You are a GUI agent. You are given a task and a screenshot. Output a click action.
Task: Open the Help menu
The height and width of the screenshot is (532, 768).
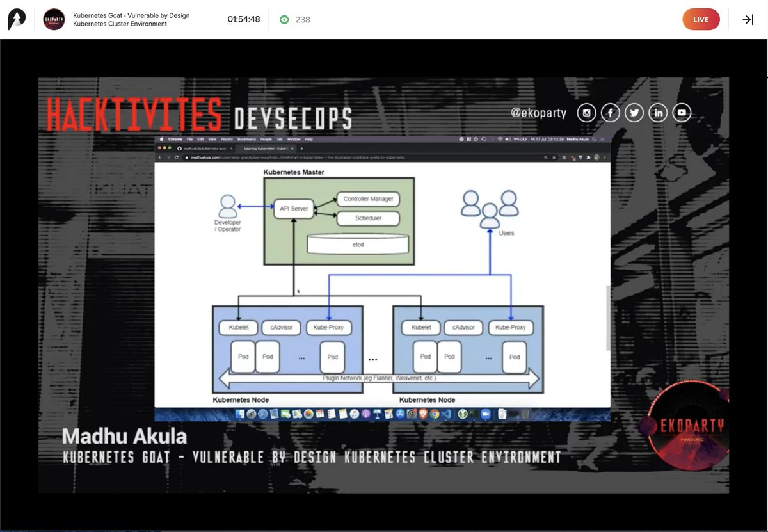pos(308,139)
